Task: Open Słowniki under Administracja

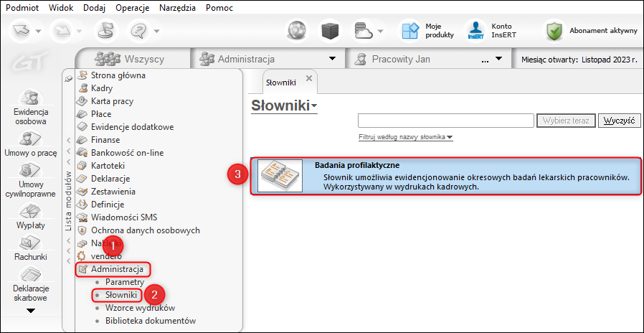Action: [120, 295]
